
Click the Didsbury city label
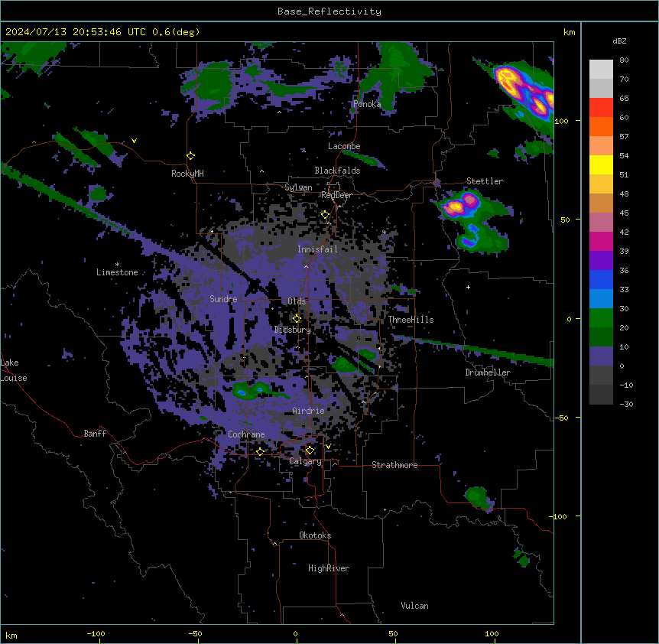pos(293,330)
